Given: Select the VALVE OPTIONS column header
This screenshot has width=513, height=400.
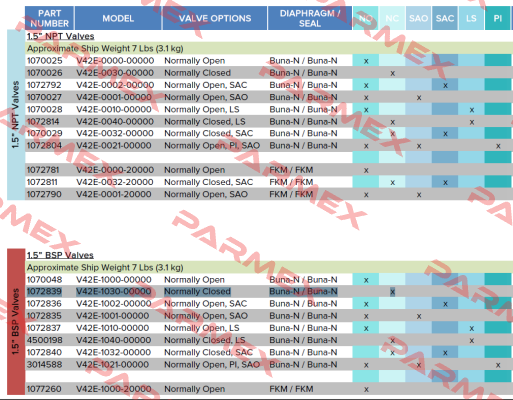Looking at the screenshot, I should (x=215, y=18).
